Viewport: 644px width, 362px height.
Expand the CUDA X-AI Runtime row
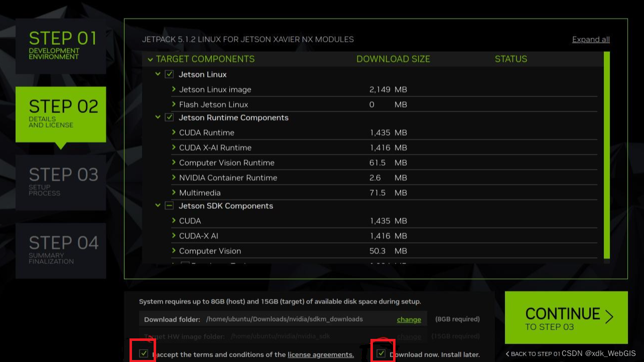pyautogui.click(x=174, y=148)
